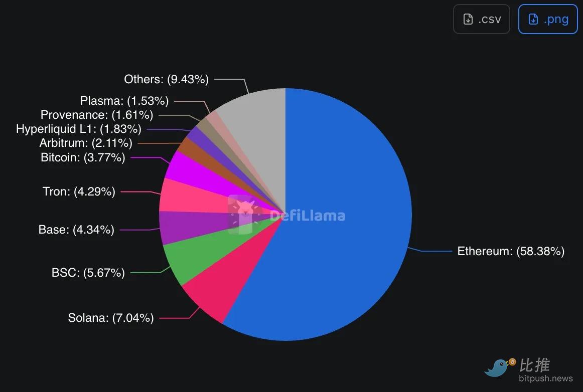Click the download icon beside .csv

[x=468, y=20]
